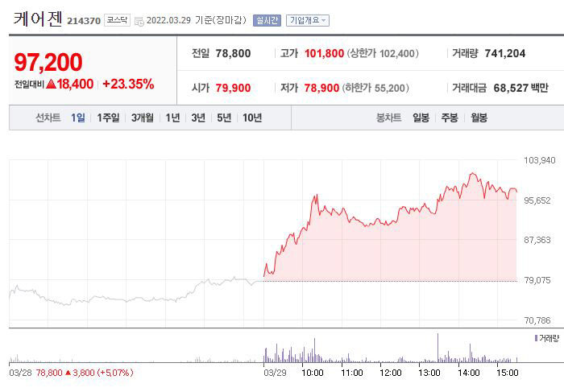Switch to the 3개월 chart period

[x=144, y=118]
